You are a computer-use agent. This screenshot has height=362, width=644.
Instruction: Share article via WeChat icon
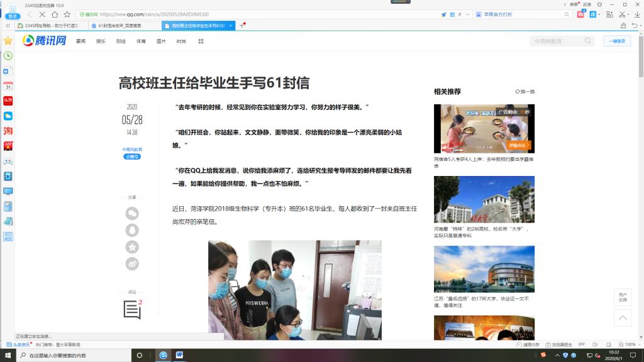132,214
